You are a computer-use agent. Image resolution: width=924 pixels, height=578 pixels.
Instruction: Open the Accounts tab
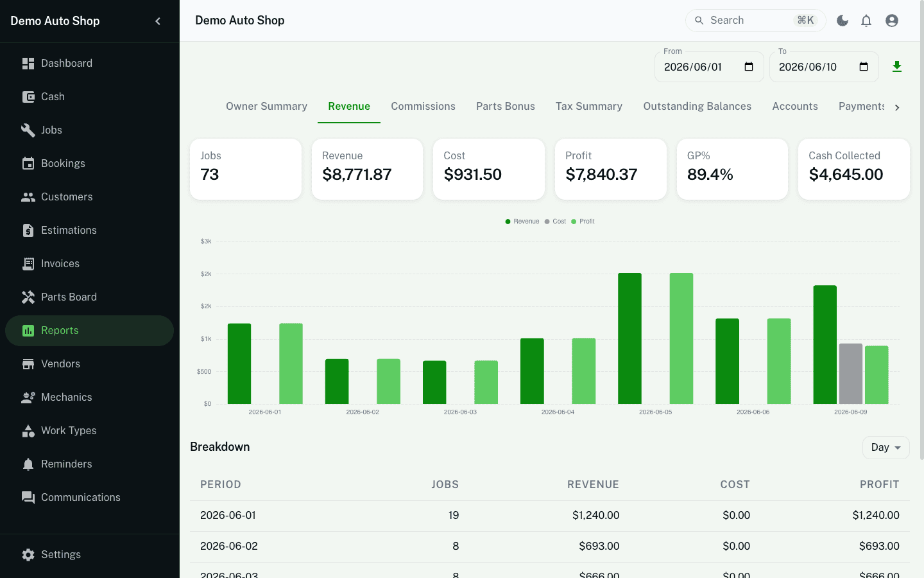click(x=795, y=107)
